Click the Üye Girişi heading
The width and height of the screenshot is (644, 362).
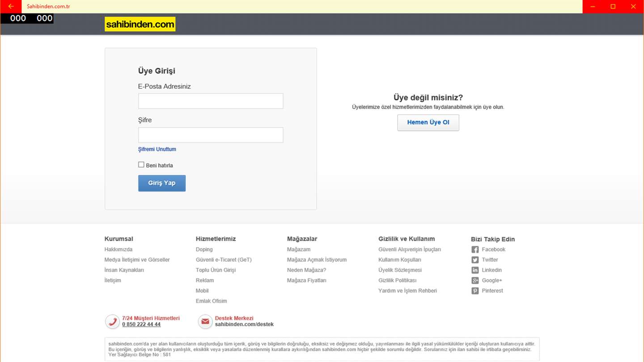pos(157,71)
